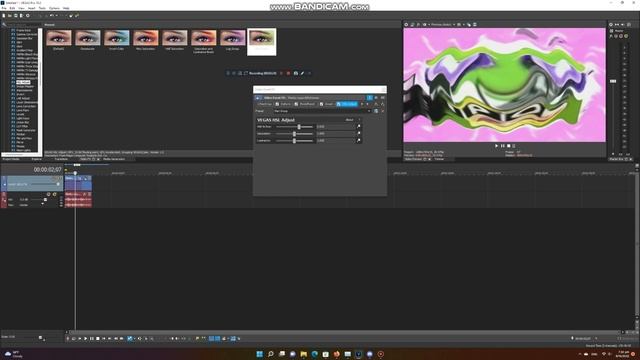Adjust the Master bus volume fader
The width and height of the screenshot is (640, 360).
tap(613, 81)
